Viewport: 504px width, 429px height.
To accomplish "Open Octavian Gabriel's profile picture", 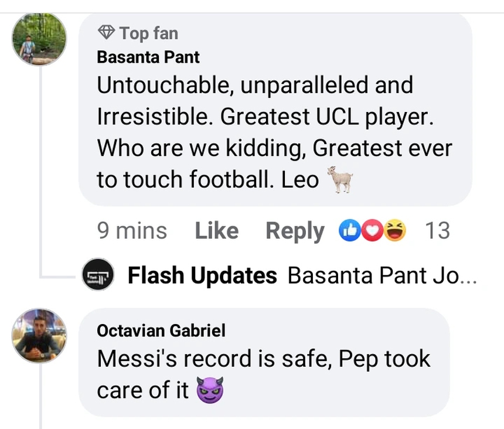I will point(39,336).
